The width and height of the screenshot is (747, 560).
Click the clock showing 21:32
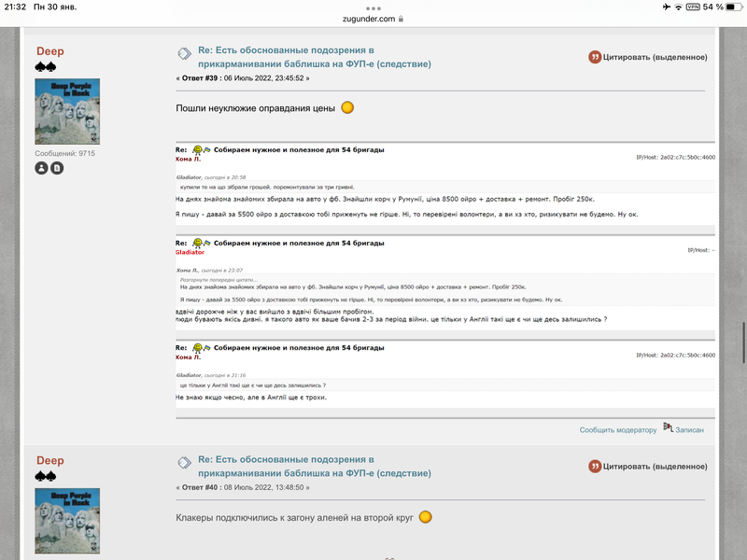[15, 7]
